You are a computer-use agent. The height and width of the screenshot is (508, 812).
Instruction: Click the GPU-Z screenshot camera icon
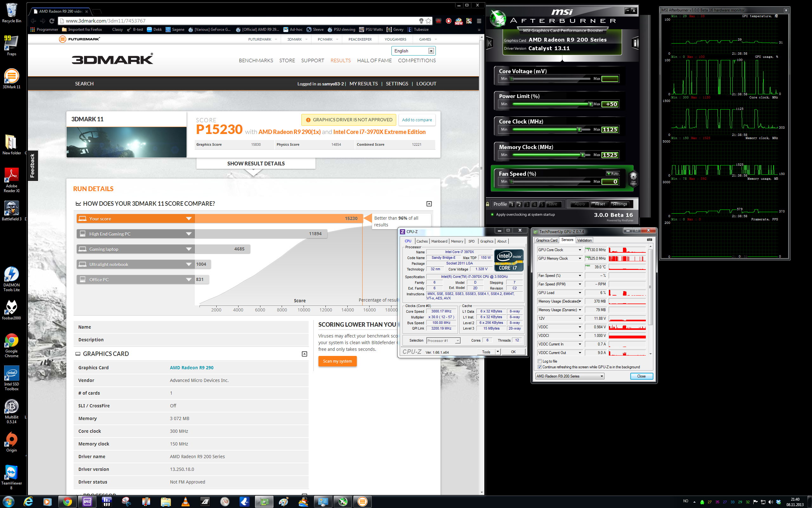tap(649, 239)
